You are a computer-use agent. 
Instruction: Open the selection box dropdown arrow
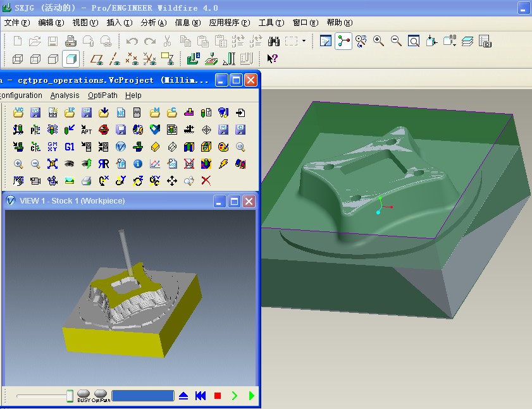point(304,41)
